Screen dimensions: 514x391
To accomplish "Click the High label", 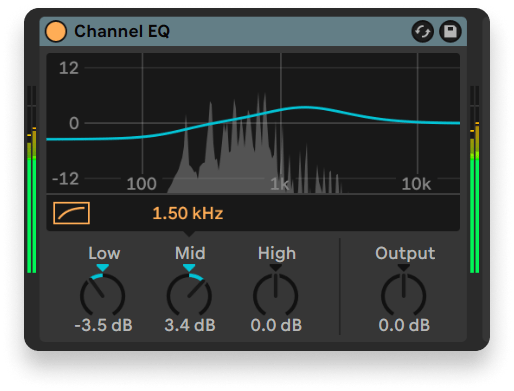I will click(277, 253).
